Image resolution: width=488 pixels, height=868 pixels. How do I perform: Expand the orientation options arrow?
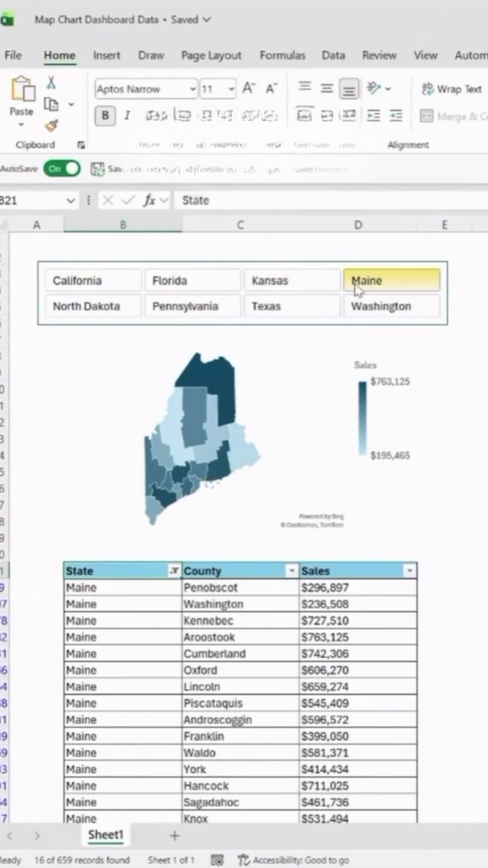pyautogui.click(x=388, y=89)
